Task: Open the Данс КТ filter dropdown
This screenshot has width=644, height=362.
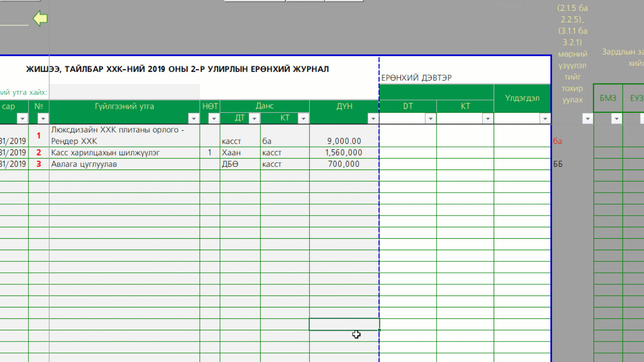Action: tap(303, 119)
